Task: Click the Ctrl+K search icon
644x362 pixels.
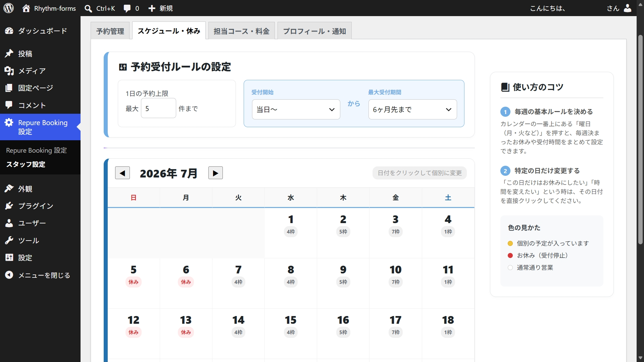Action: pyautogui.click(x=88, y=8)
